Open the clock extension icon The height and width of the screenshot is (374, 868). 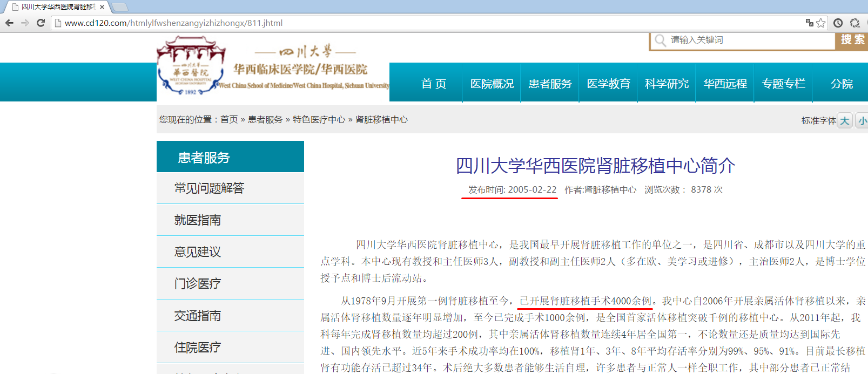(838, 23)
